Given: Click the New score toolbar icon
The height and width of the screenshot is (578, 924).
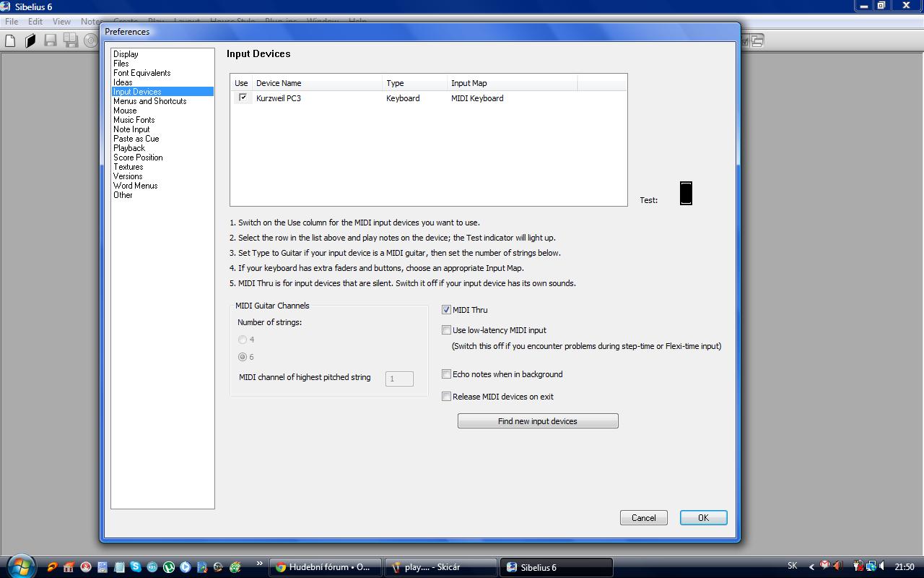Looking at the screenshot, I should (10, 40).
